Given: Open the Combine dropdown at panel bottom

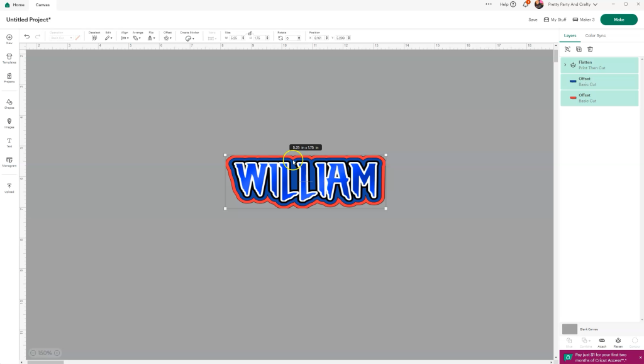Looking at the screenshot, I should tap(586, 342).
